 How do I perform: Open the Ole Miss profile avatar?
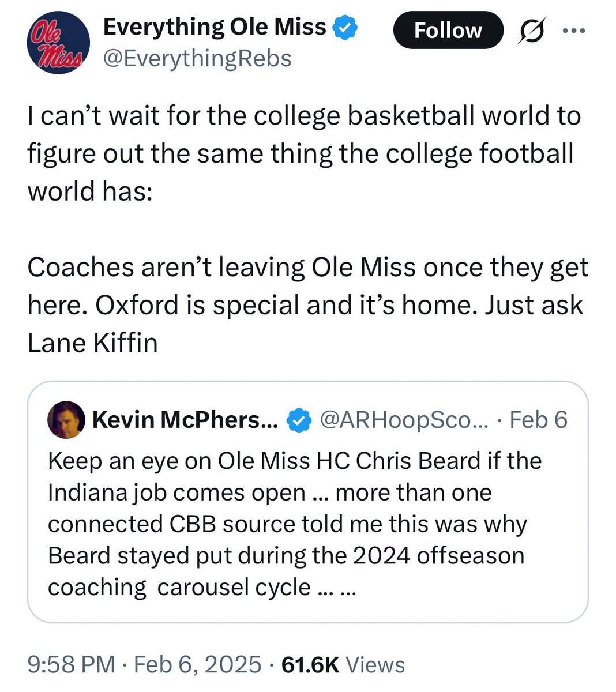click(x=58, y=43)
